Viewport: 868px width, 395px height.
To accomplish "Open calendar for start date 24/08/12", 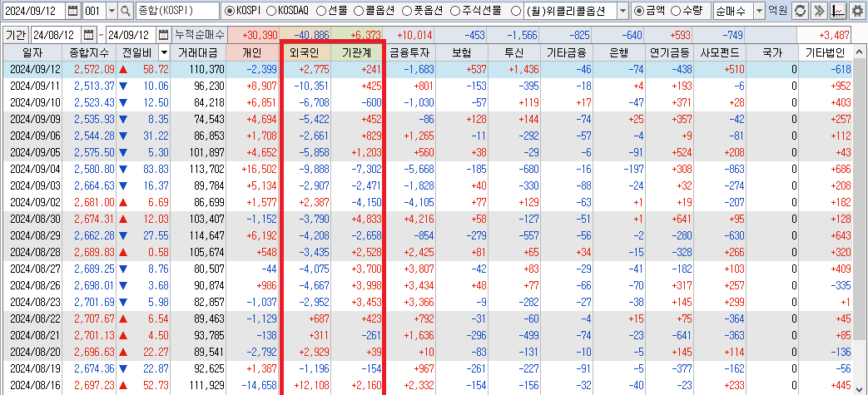I will pos(88,35).
